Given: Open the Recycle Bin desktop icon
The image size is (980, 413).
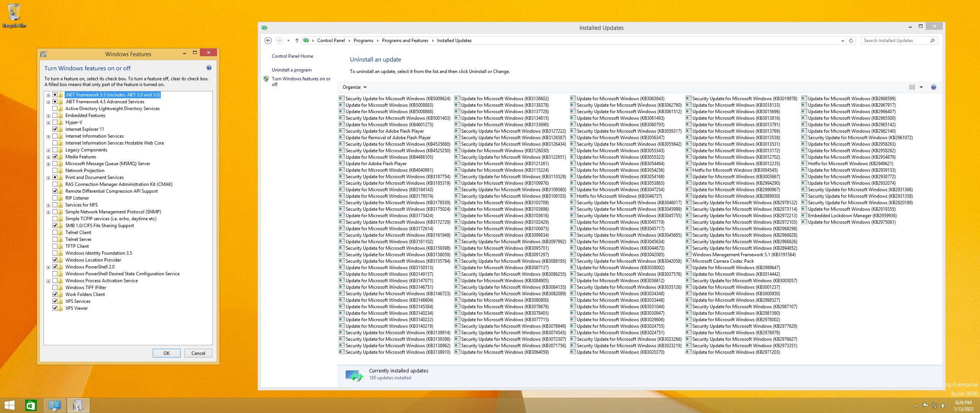Looking at the screenshot, I should click(x=14, y=15).
